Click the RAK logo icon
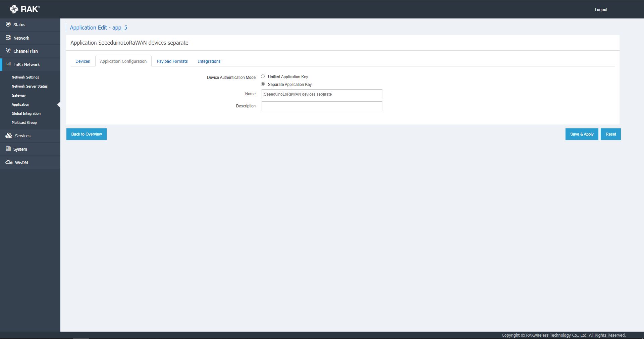644x339 pixels. point(14,9)
